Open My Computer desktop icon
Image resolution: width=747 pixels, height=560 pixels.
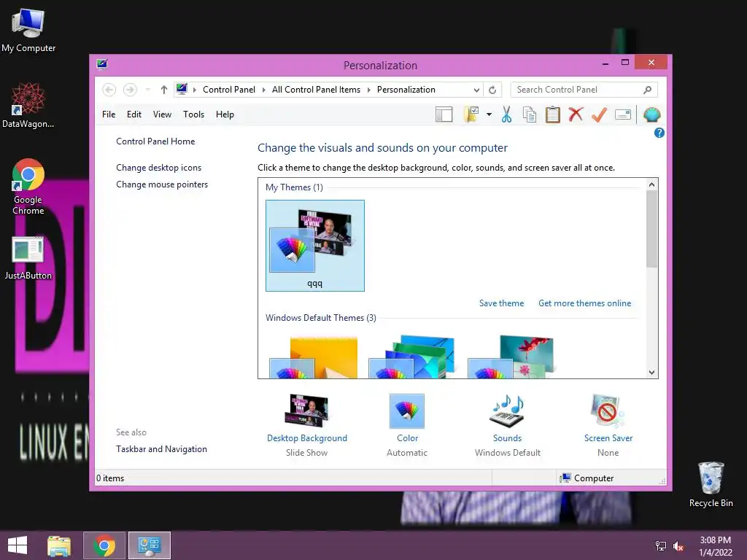(28, 31)
